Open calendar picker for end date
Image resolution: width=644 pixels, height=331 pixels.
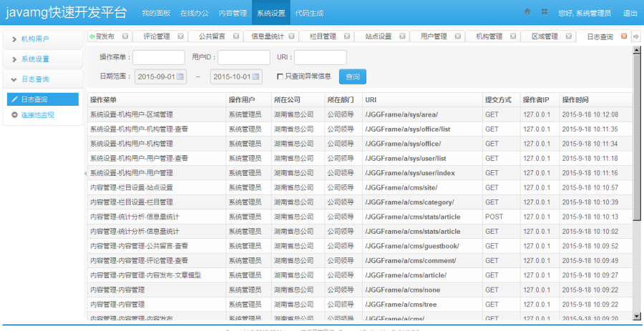click(x=255, y=76)
